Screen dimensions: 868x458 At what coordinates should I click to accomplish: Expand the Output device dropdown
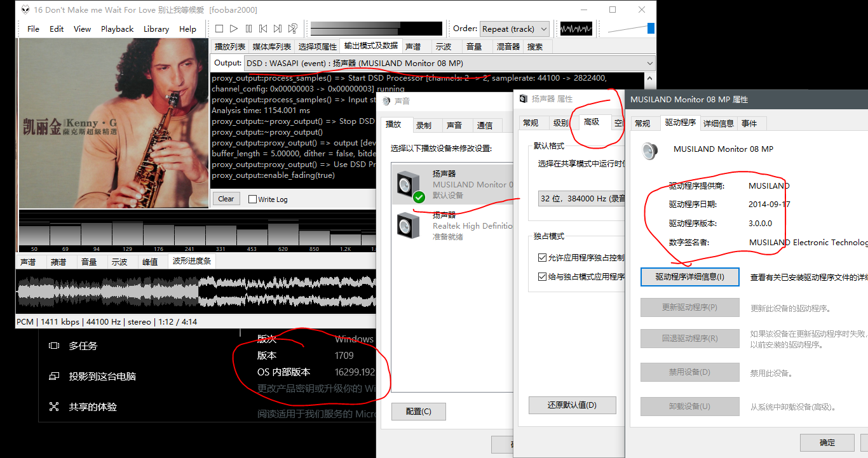[449, 64]
